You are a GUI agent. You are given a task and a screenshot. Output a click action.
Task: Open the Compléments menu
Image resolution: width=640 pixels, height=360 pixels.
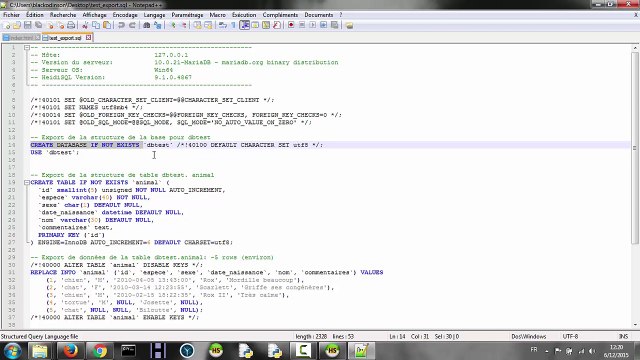pos(280,15)
